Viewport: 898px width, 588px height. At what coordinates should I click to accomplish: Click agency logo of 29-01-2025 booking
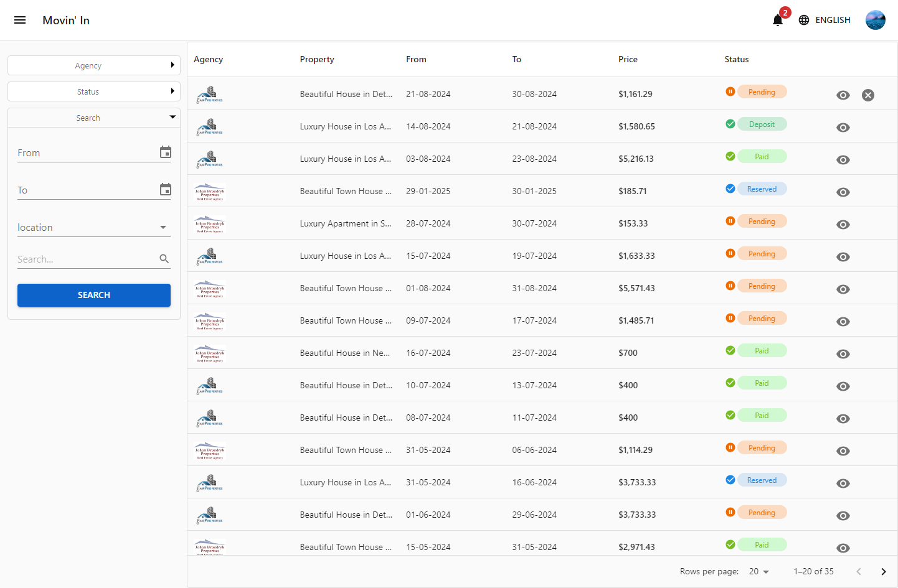(x=210, y=192)
